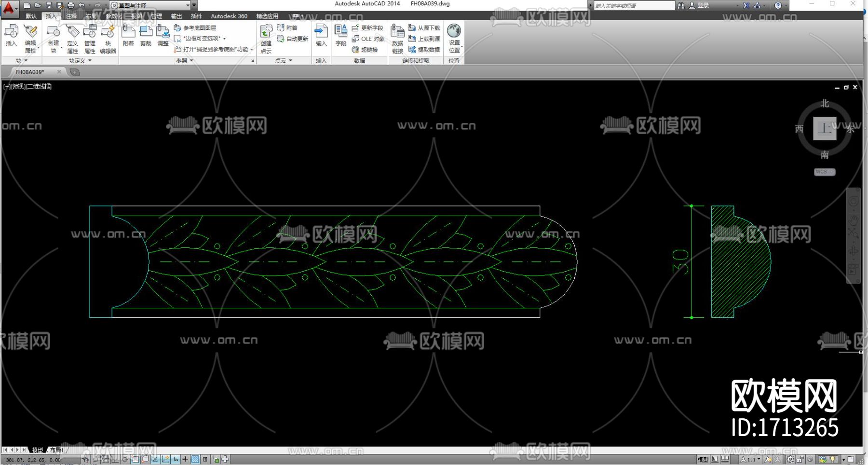Toggle the toolbar lock icon in status bar
The height and width of the screenshot is (465, 868).
(800, 459)
